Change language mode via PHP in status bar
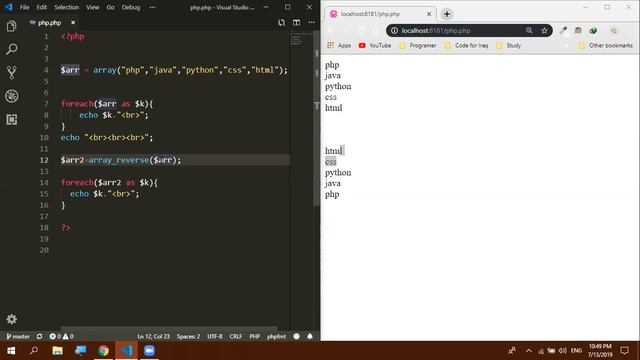 (x=255, y=336)
